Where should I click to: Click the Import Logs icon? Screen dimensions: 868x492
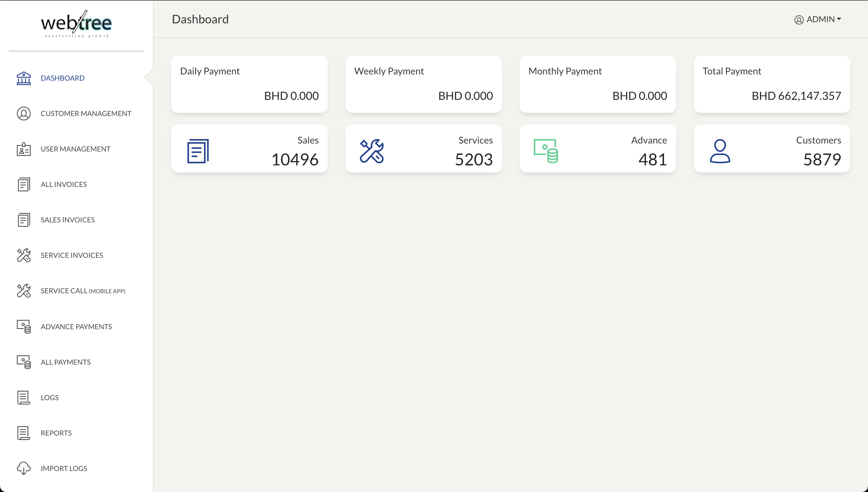23,468
